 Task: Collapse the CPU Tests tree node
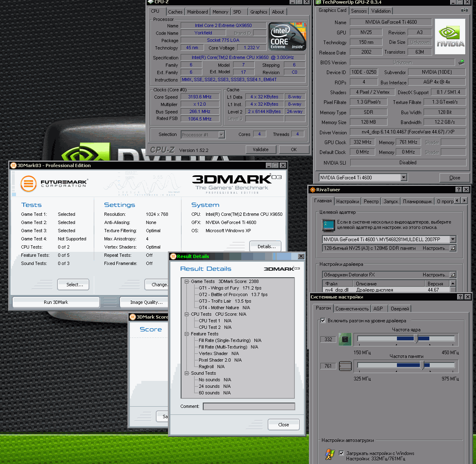(187, 314)
